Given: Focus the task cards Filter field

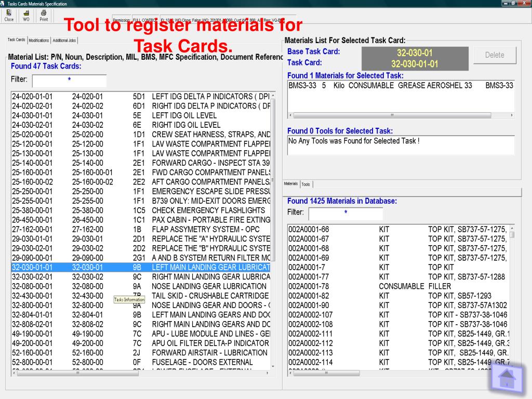Looking at the screenshot, I should pyautogui.click(x=69, y=81).
